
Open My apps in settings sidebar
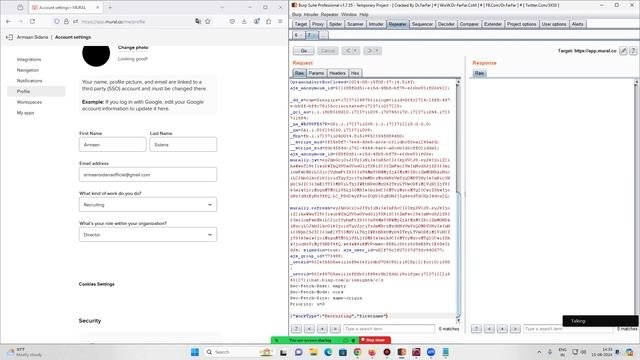25,113
